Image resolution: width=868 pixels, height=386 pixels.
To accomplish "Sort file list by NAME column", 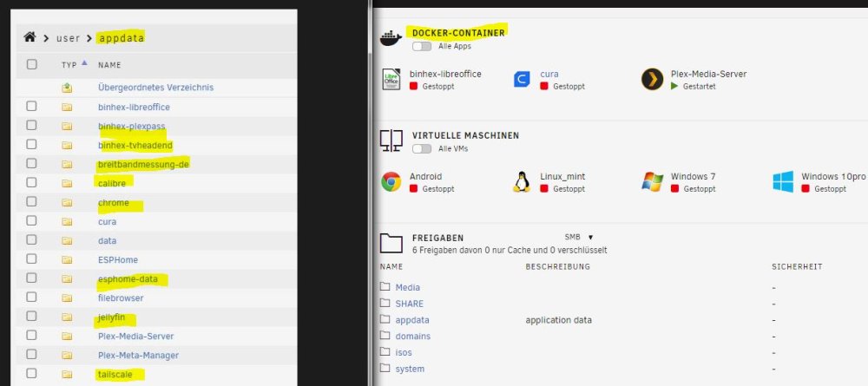I will (109, 65).
